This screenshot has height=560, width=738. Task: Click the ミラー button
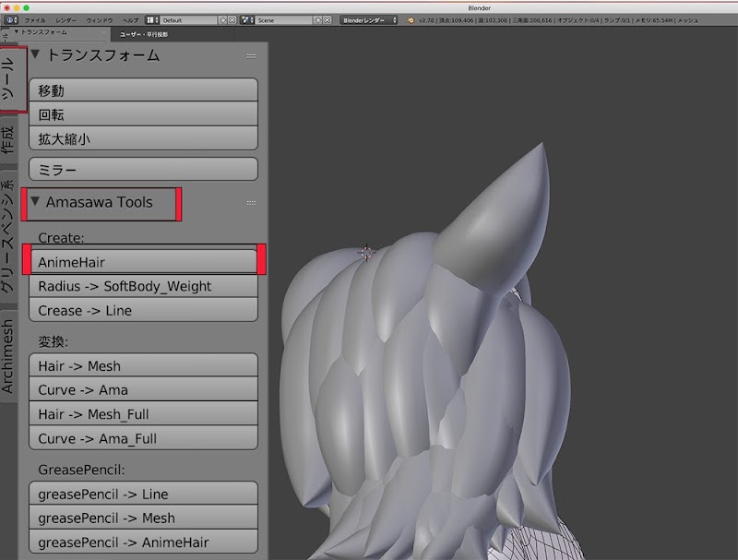144,169
